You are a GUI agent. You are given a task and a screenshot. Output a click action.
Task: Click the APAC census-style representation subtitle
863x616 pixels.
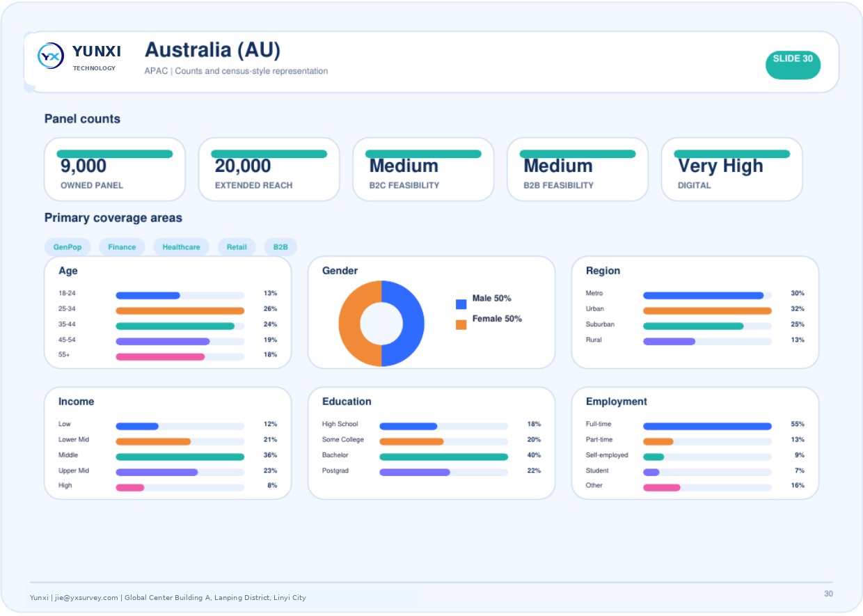click(x=236, y=71)
